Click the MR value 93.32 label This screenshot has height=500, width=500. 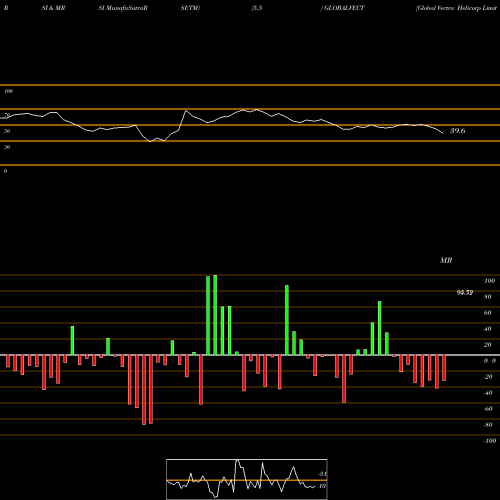point(465,293)
